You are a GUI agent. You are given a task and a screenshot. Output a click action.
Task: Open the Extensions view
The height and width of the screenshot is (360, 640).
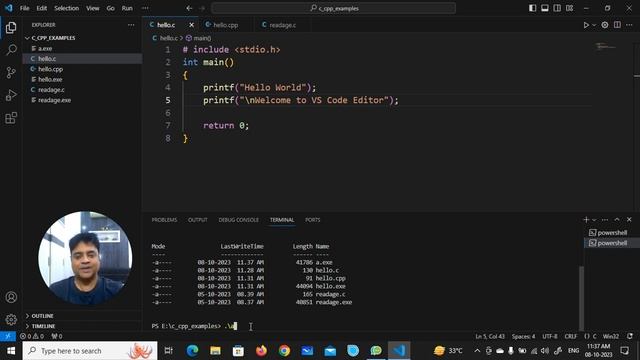(x=11, y=118)
